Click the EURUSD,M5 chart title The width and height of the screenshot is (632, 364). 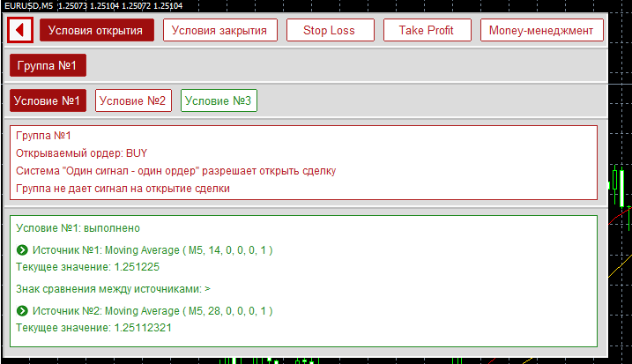click(x=27, y=6)
